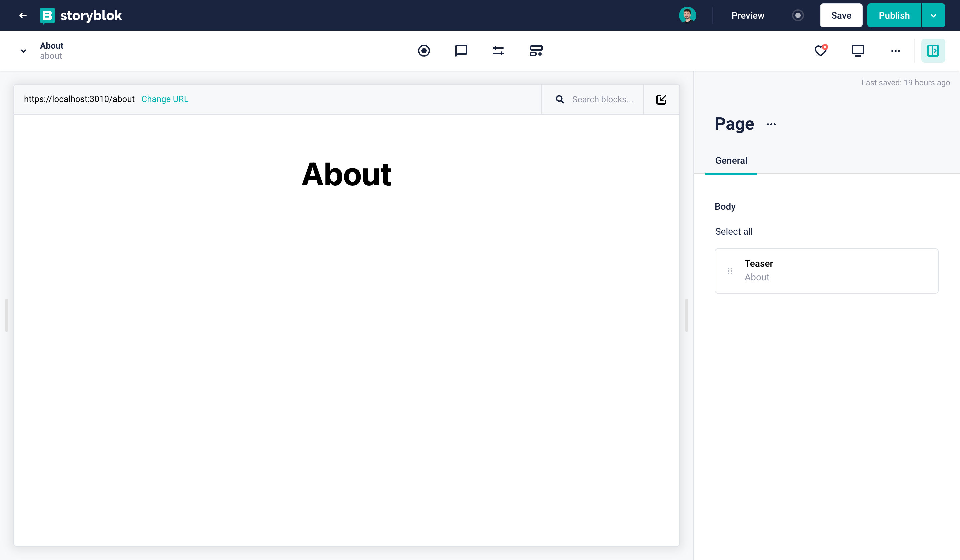Publish the About story
Viewport: 960px width, 560px height.
click(894, 15)
